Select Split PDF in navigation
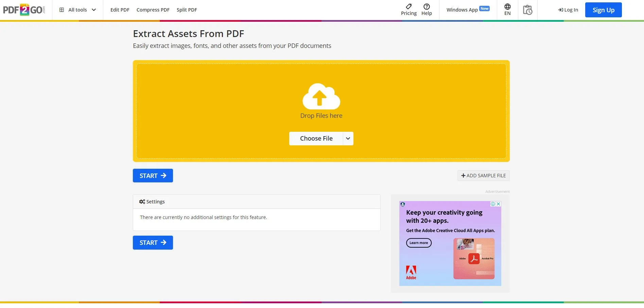Image resolution: width=644 pixels, height=308 pixels. [187, 10]
